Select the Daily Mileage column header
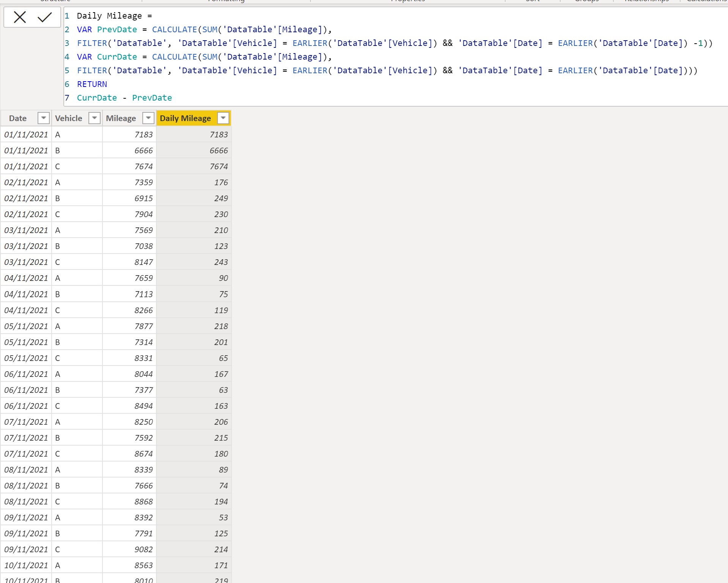The height and width of the screenshot is (583, 728). [185, 118]
